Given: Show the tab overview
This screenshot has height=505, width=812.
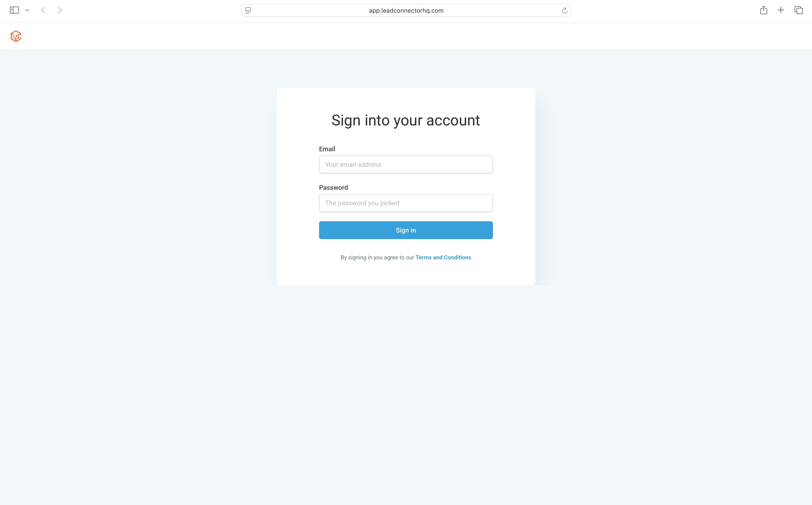Looking at the screenshot, I should (x=799, y=10).
